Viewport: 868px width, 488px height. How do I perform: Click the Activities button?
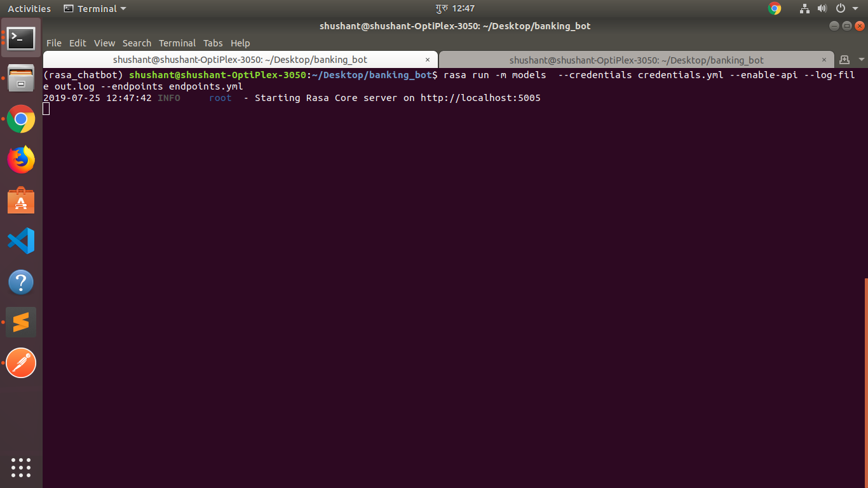click(29, 8)
